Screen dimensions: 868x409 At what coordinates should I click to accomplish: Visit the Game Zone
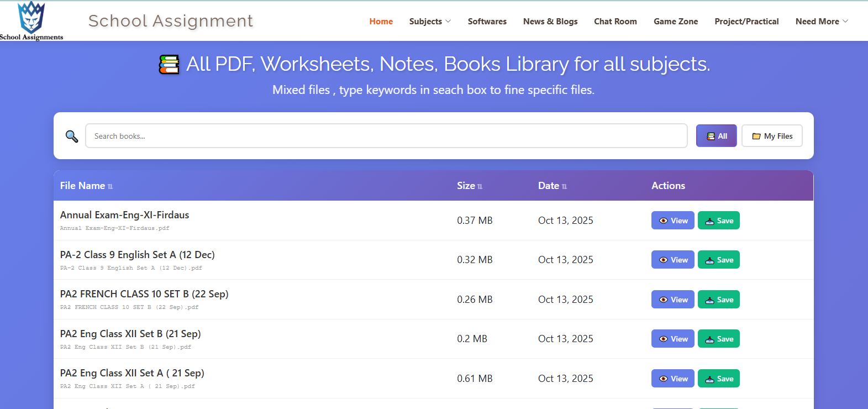676,22
